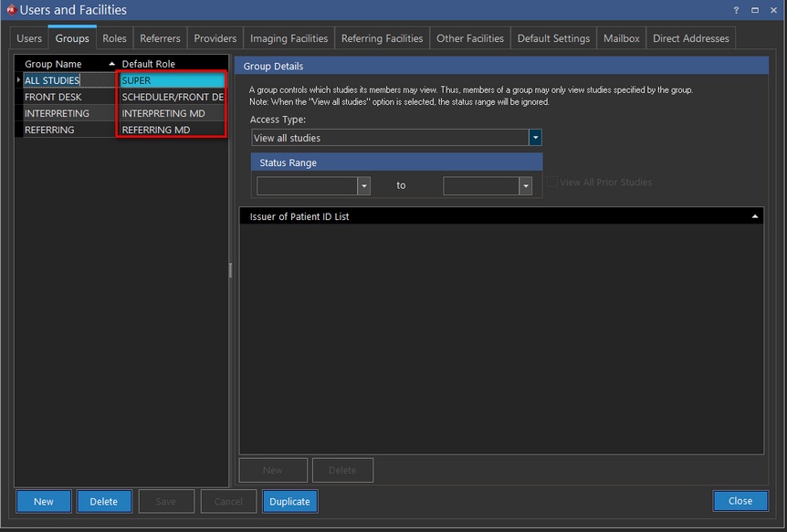Expand the Status Range end dropdown
Image resolution: width=787 pixels, height=532 pixels.
(x=525, y=185)
